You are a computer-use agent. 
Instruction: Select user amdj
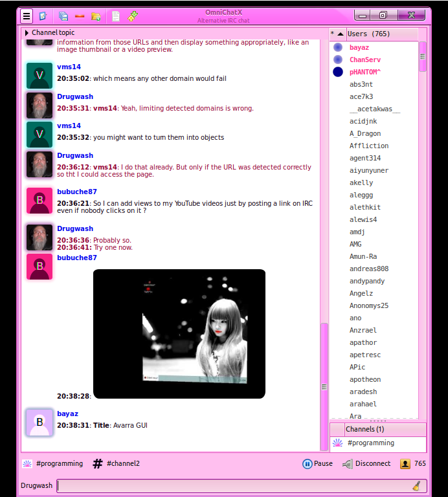click(357, 232)
